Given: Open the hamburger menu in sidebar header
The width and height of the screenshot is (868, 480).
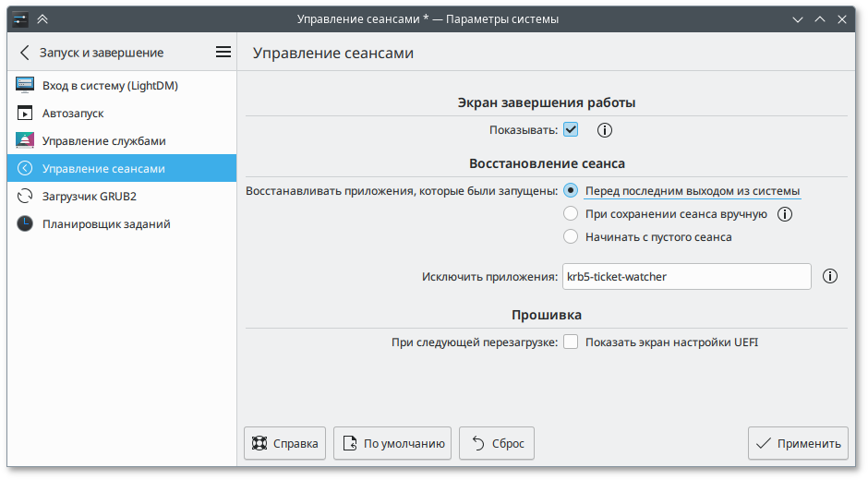Looking at the screenshot, I should click(223, 52).
